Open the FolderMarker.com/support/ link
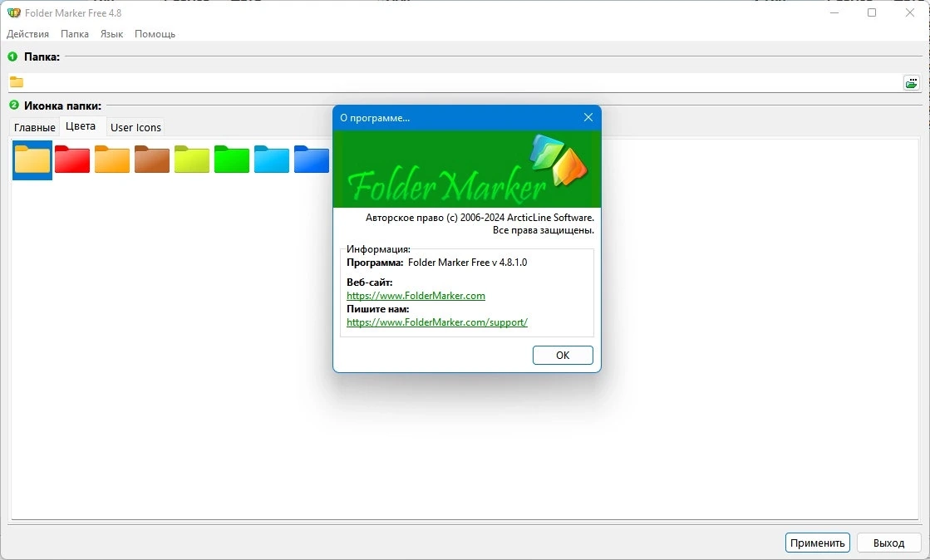Screen dimensions: 930x560 tap(437, 322)
